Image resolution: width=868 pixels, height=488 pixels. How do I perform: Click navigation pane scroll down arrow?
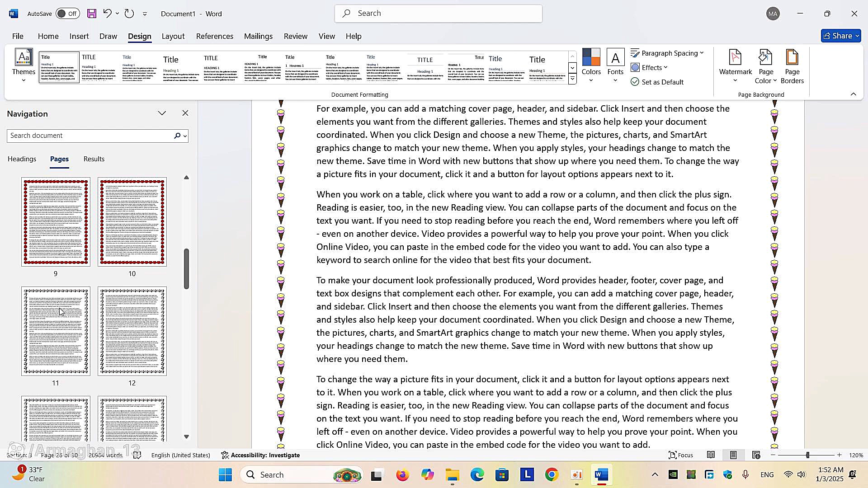tap(186, 436)
